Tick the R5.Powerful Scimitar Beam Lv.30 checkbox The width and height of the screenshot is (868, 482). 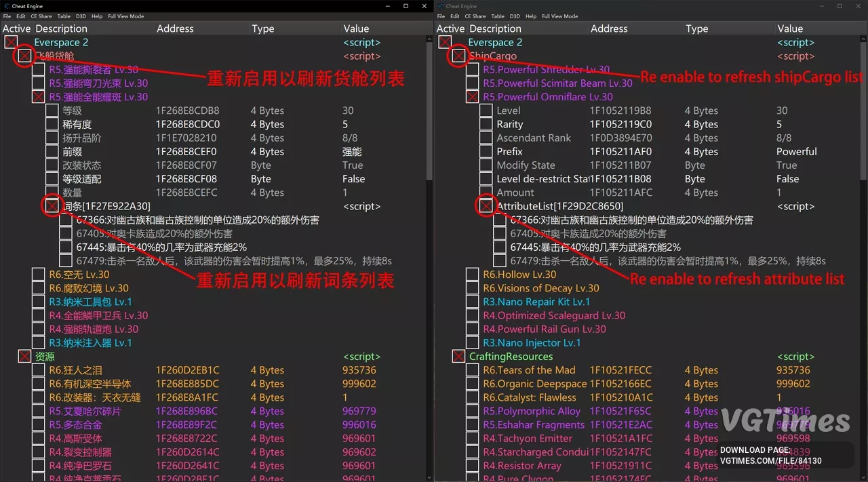pyautogui.click(x=472, y=83)
